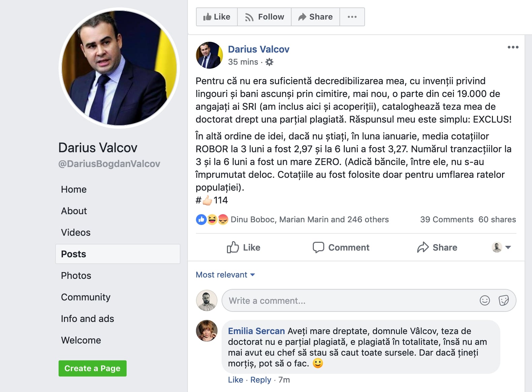Screen dimensions: 532x392
Task: Share the post using the arrow button
Action: point(437,248)
